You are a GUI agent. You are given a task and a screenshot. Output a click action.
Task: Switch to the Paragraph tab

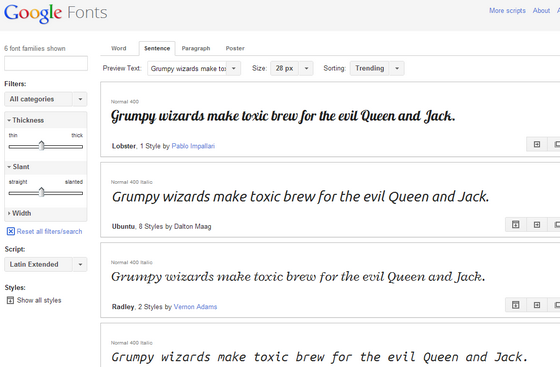click(x=196, y=48)
